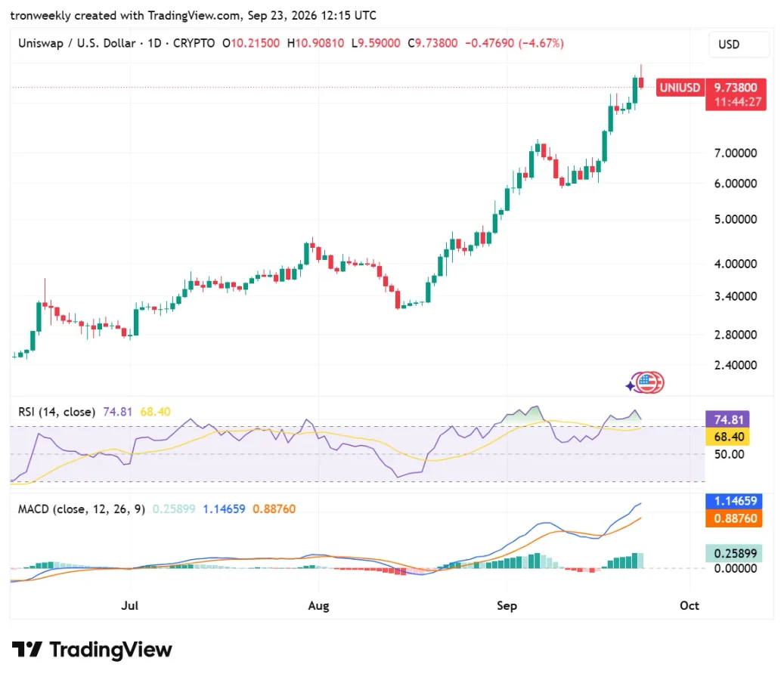Click the TradingView wordmark text
This screenshot has height=680, width=784.
[x=110, y=650]
